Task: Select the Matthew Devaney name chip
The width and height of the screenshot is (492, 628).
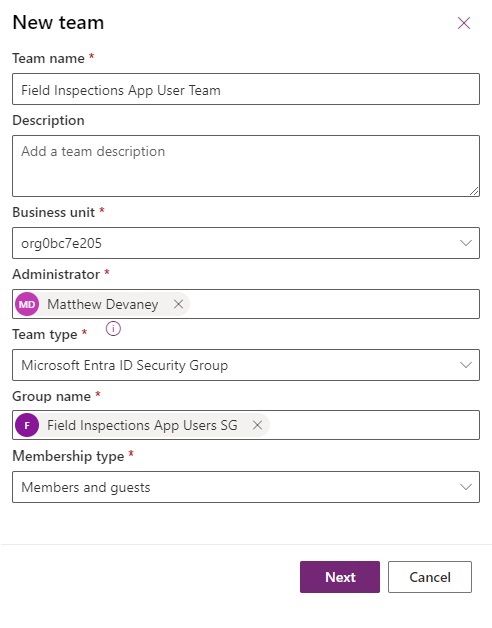Action: click(x=102, y=304)
